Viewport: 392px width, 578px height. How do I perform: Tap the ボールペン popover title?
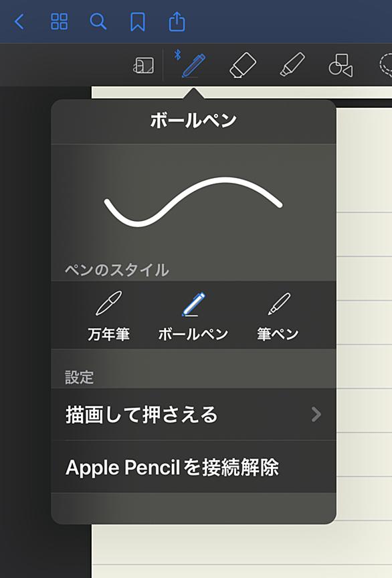(193, 121)
